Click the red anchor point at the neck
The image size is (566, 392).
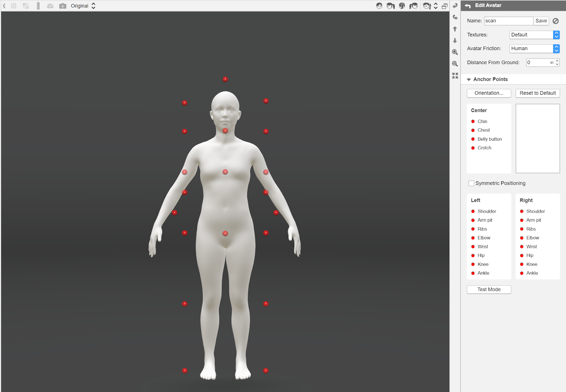coord(225,131)
